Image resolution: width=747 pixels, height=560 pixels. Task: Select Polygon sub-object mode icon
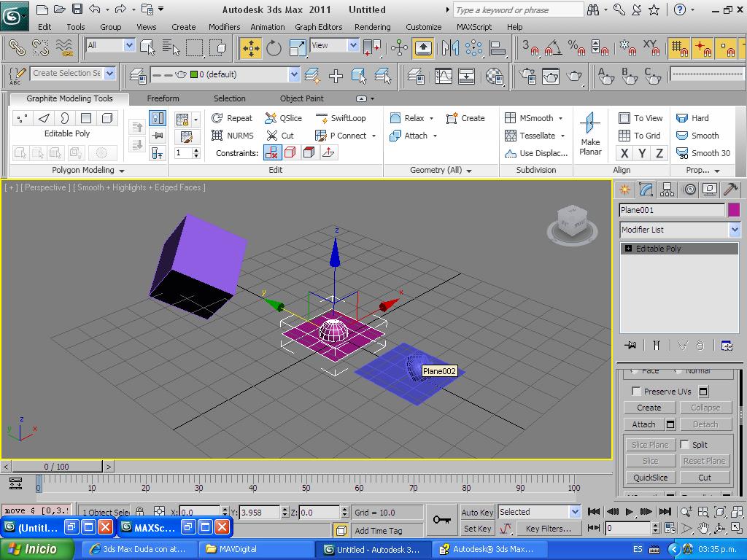(86, 117)
